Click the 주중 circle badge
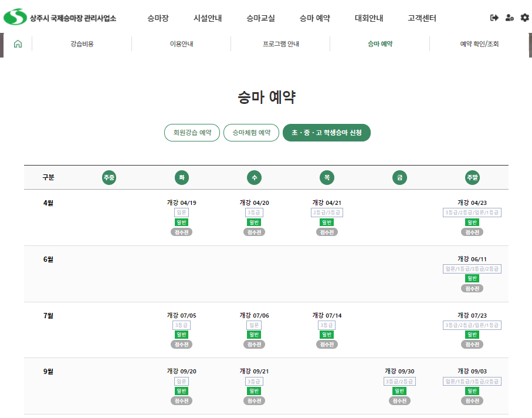 [109, 177]
